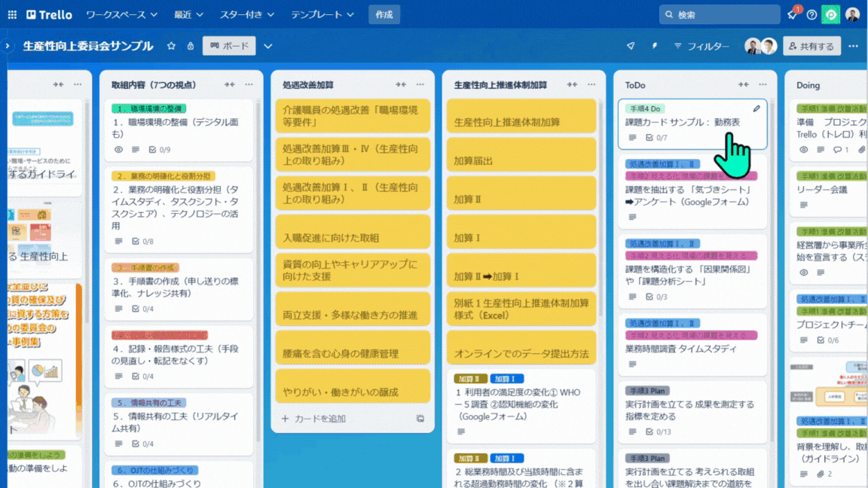Create card from template icon in 処遇改善加算
The height and width of the screenshot is (488, 868).
[x=420, y=419]
